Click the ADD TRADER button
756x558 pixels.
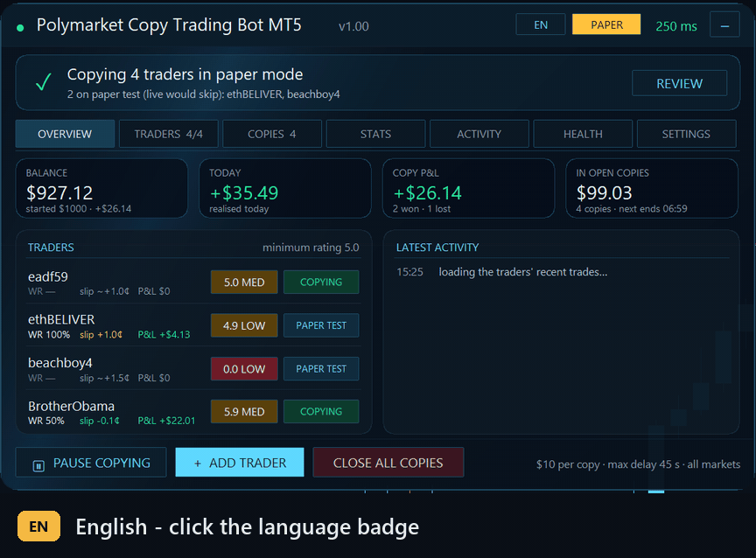click(x=240, y=463)
